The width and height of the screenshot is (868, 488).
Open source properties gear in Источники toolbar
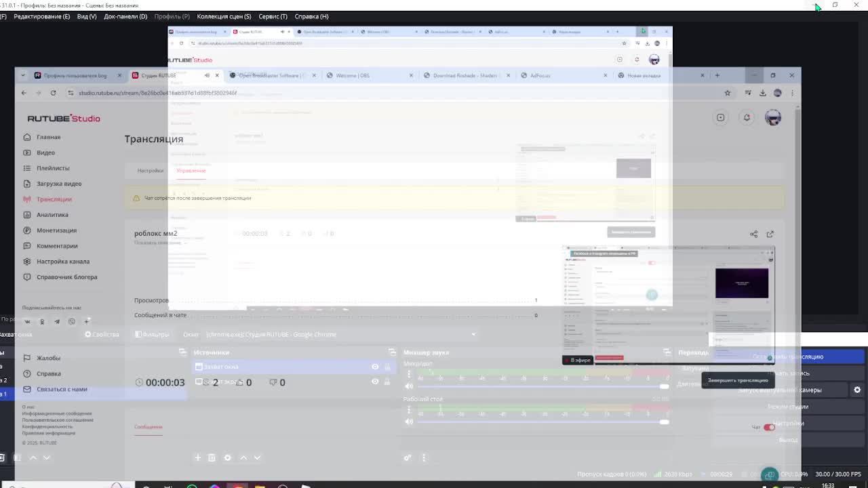click(228, 457)
